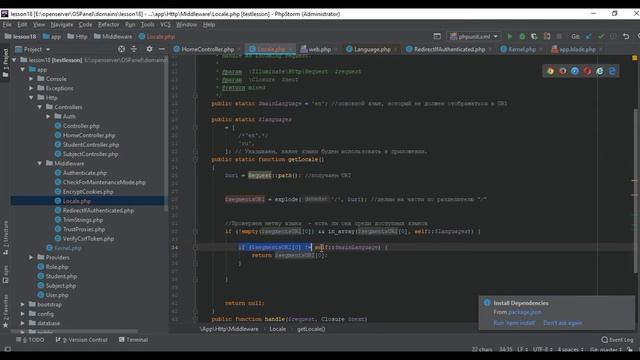Click the UTF-8 encoding in status bar

pyautogui.click(x=542, y=349)
